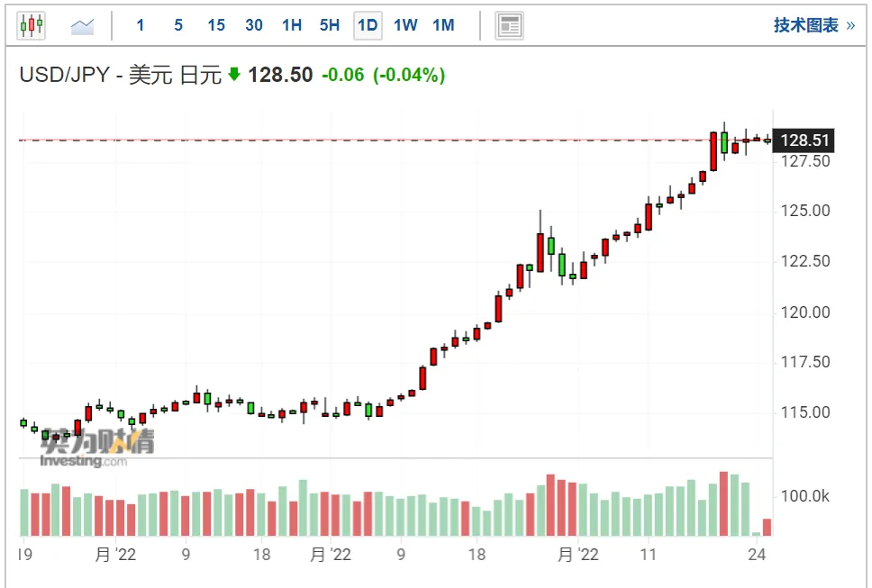Choose the 15 minute timeframe
Screen dimensions: 872x588
[x=216, y=25]
